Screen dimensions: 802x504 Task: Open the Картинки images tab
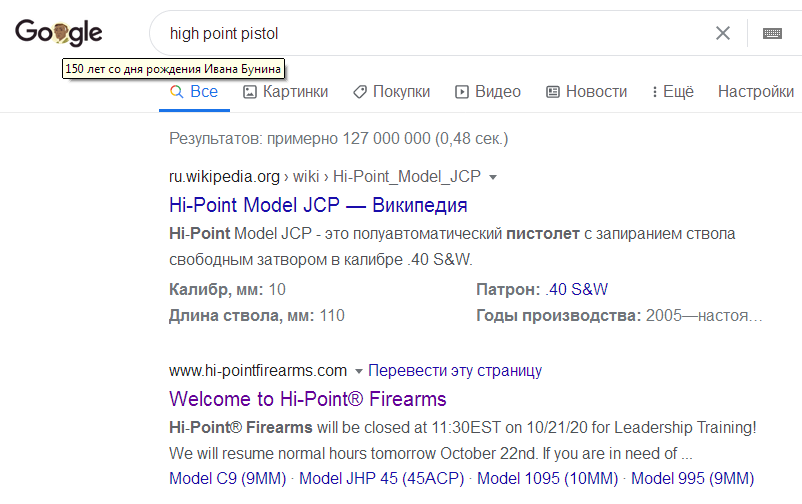coord(285,92)
